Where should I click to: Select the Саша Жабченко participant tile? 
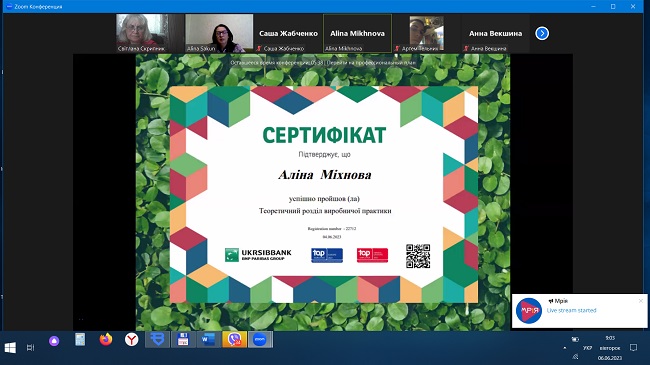[x=288, y=33]
